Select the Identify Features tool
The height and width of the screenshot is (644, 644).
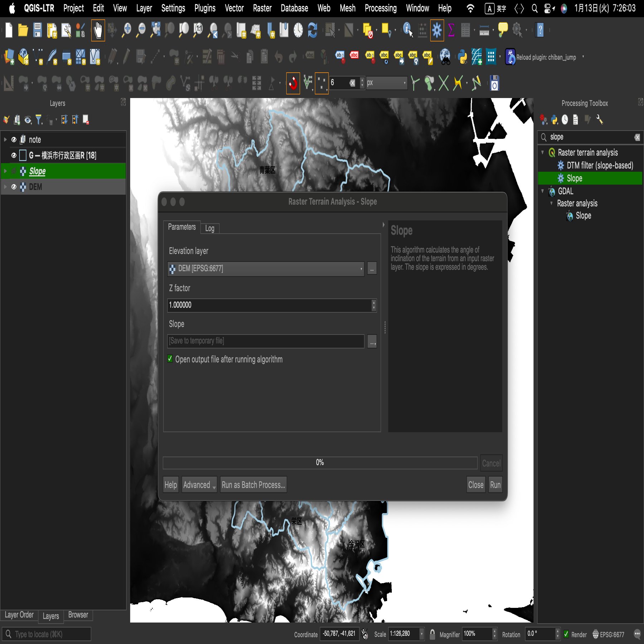[408, 30]
